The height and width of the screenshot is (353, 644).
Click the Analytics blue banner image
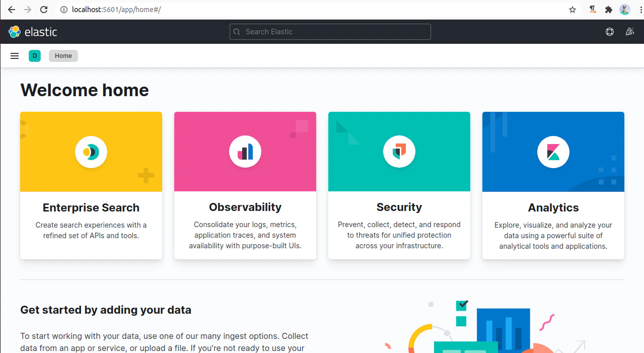[x=553, y=152]
